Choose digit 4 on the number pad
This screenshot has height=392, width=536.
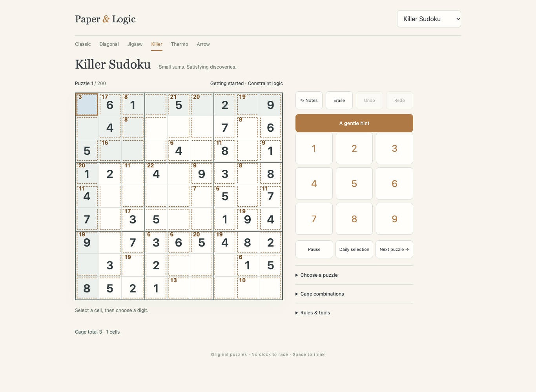pyautogui.click(x=314, y=183)
